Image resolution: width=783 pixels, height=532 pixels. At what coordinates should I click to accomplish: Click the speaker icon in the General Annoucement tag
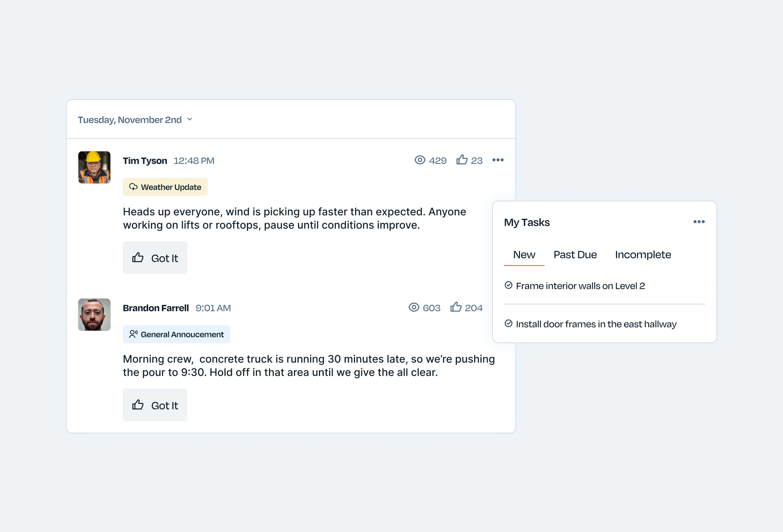[133, 334]
